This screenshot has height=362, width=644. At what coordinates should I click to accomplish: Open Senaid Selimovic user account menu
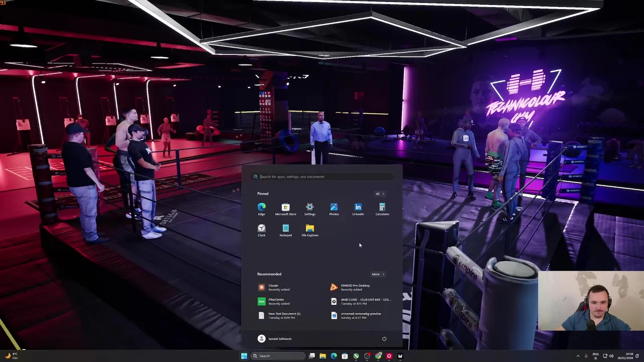275,339
